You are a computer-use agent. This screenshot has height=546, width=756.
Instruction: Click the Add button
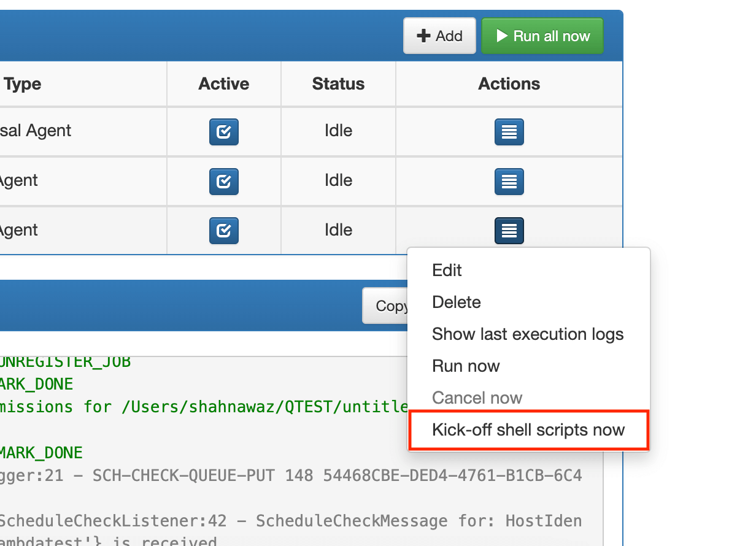click(x=439, y=36)
